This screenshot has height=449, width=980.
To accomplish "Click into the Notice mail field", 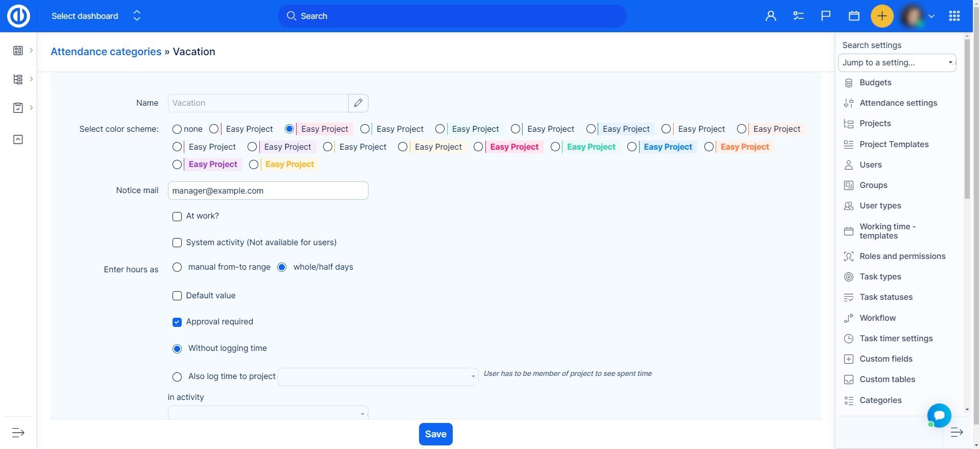I will point(268,191).
